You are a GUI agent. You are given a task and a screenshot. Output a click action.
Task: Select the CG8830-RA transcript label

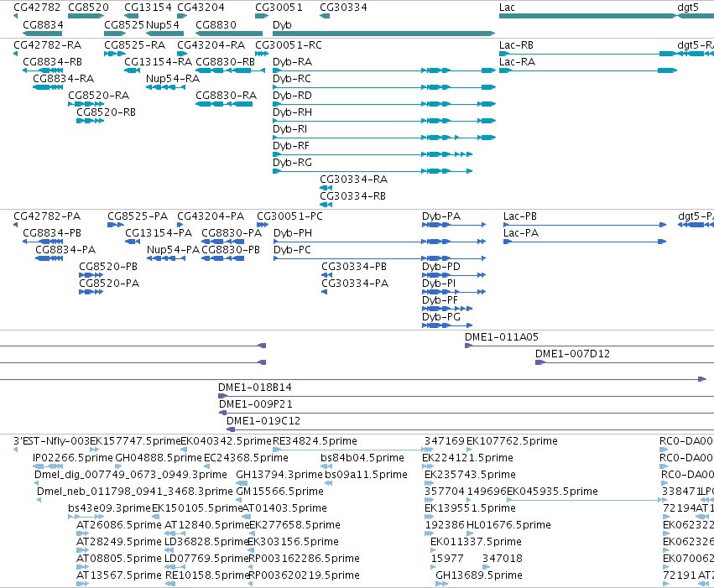(x=226, y=96)
